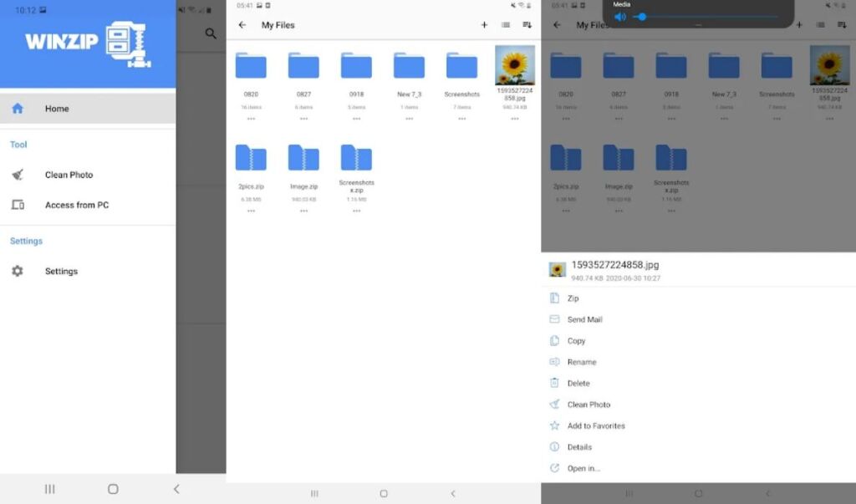Tap the Media volume speaker icon

tap(620, 17)
